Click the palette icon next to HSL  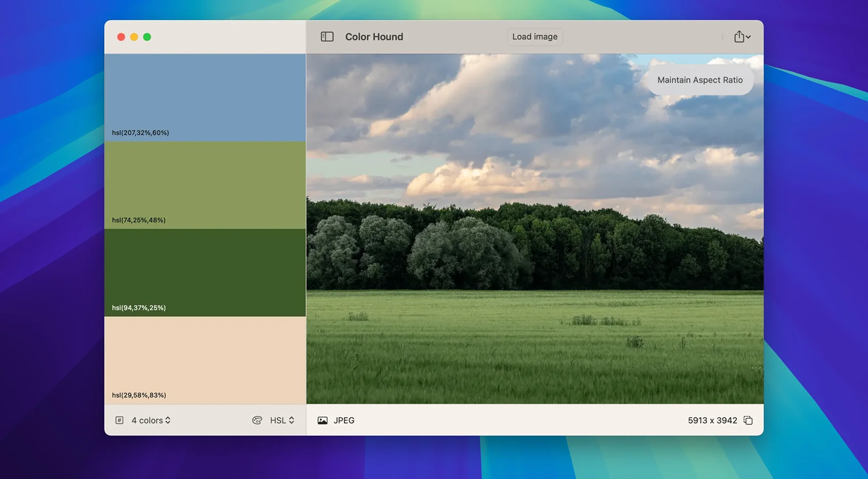[257, 420]
